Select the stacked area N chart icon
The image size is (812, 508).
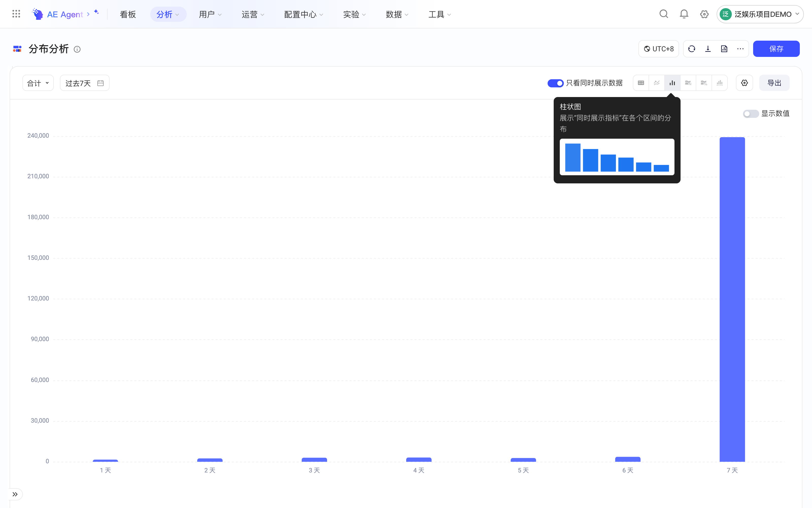click(688, 83)
